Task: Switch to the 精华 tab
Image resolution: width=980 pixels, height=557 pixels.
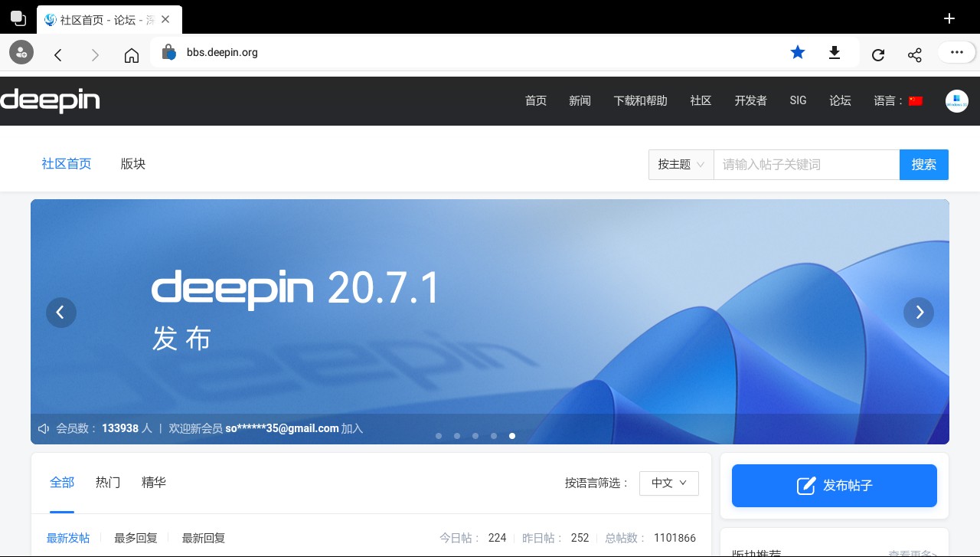Action: [154, 483]
